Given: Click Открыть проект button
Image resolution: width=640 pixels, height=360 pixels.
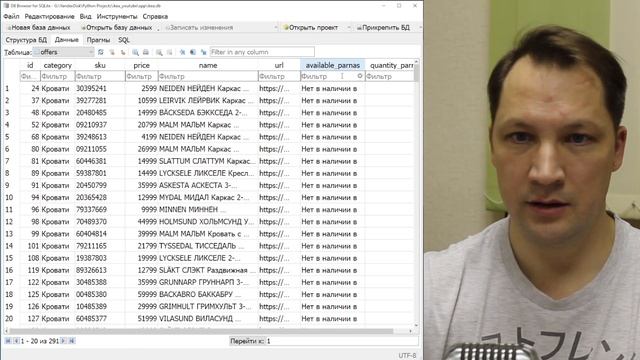Looking at the screenshot, I should pos(311,27).
